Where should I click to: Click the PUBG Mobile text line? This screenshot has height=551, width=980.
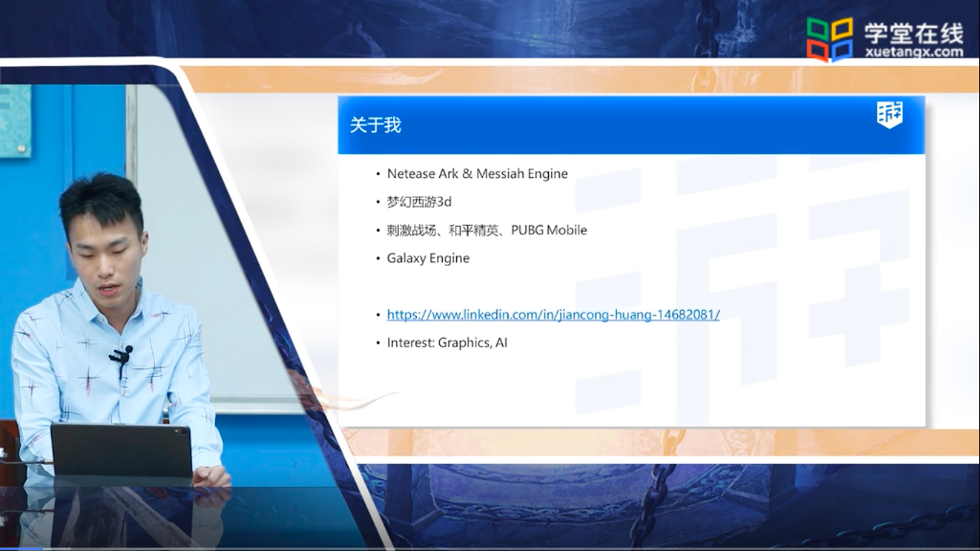[486, 230]
